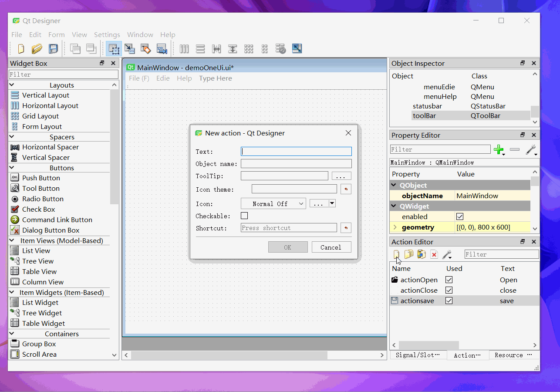Expand the geometry property row
Image resolution: width=560 pixels, height=392 pixels.
pyautogui.click(x=395, y=227)
